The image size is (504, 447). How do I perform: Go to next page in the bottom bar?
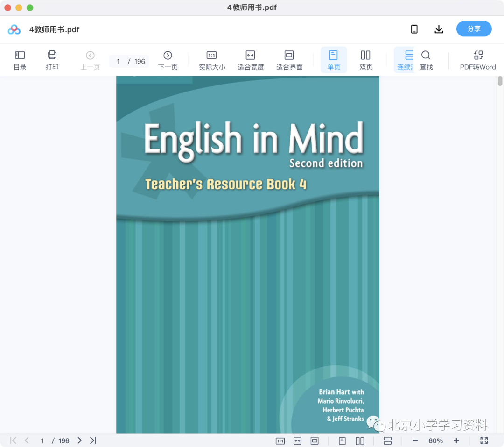tap(79, 440)
